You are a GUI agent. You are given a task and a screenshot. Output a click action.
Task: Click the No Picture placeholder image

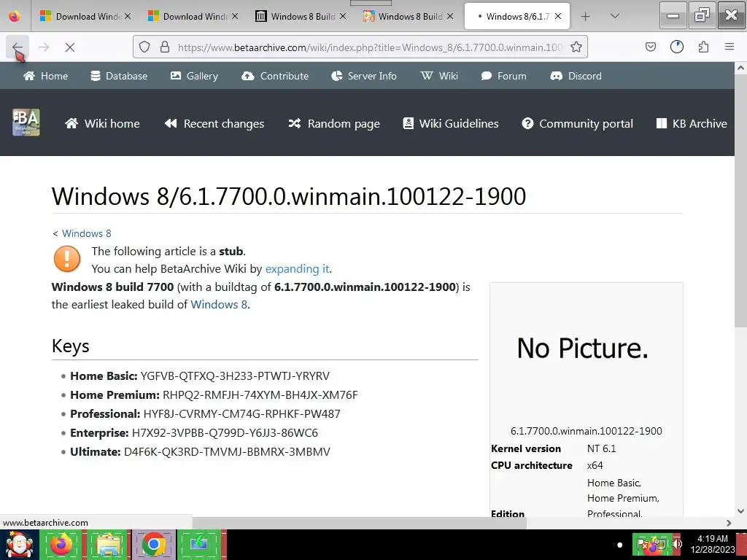coord(583,348)
